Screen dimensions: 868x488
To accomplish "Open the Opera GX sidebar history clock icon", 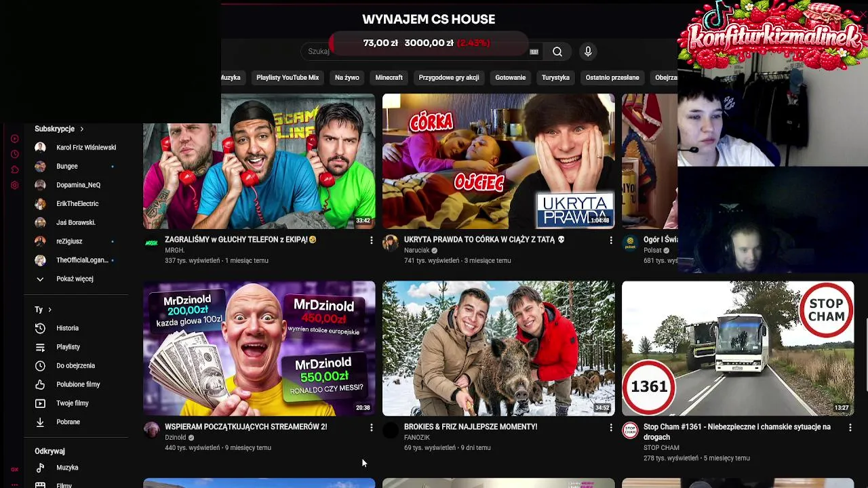I will (14, 154).
